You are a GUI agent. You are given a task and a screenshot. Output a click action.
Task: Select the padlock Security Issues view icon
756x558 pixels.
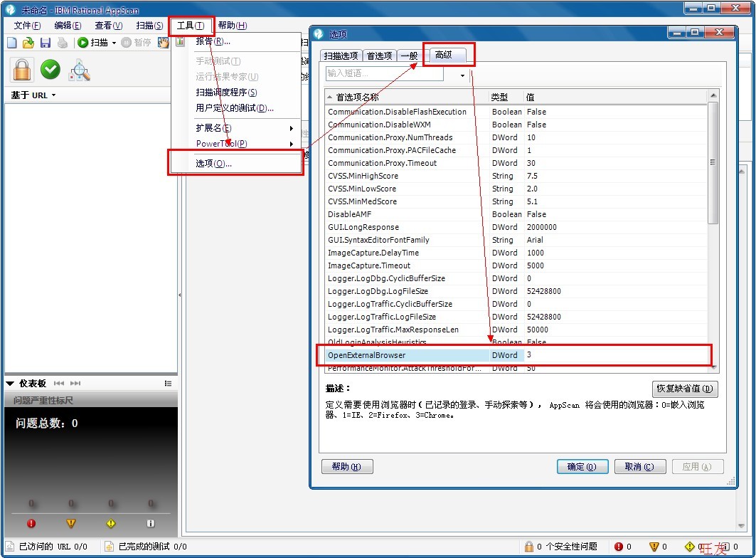[22, 70]
